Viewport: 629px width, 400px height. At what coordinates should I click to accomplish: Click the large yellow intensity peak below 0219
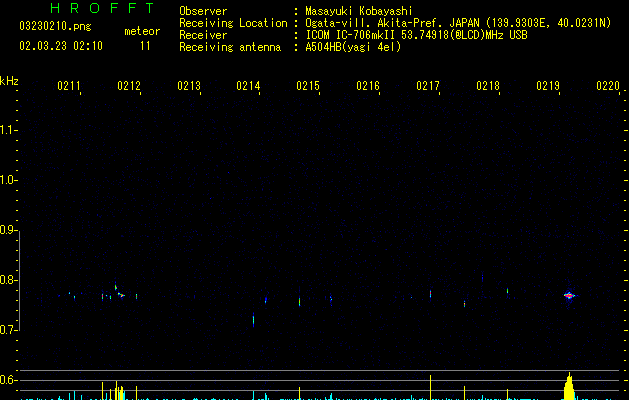[569, 387]
